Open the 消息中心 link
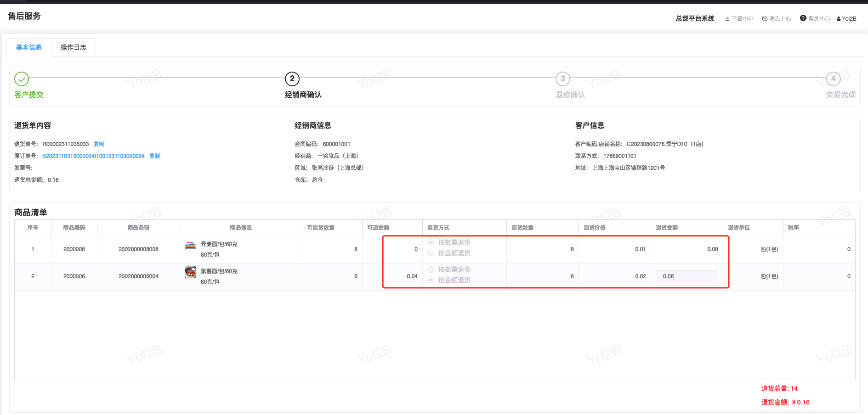The width and height of the screenshot is (868, 415). pyautogui.click(x=780, y=19)
